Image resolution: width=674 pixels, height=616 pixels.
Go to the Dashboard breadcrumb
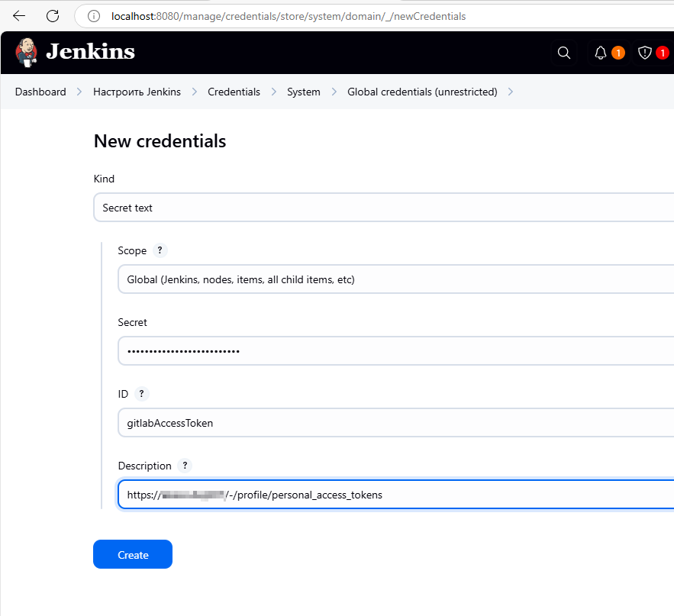coord(40,92)
